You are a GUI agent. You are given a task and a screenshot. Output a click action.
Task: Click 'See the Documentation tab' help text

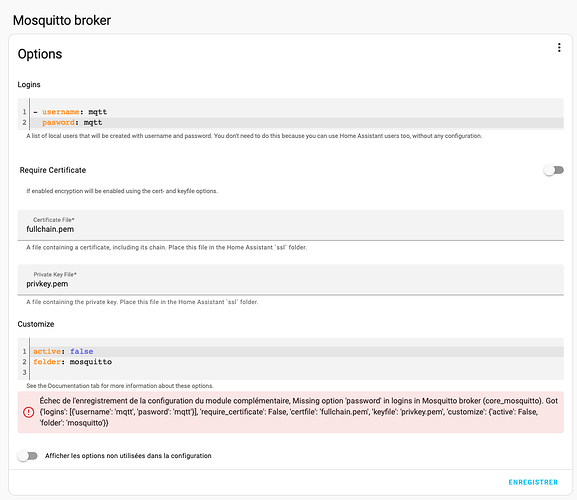tap(120, 386)
